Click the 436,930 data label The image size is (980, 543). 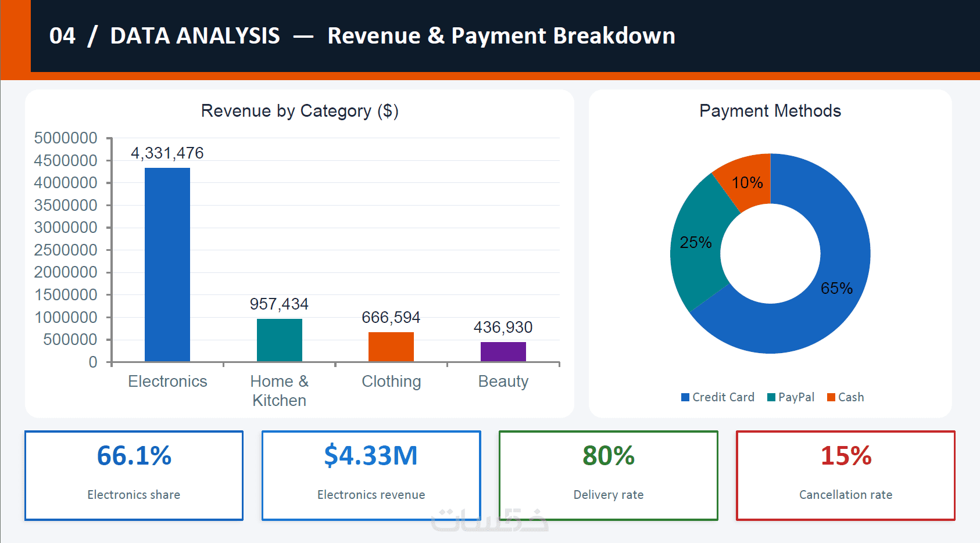pos(503,328)
